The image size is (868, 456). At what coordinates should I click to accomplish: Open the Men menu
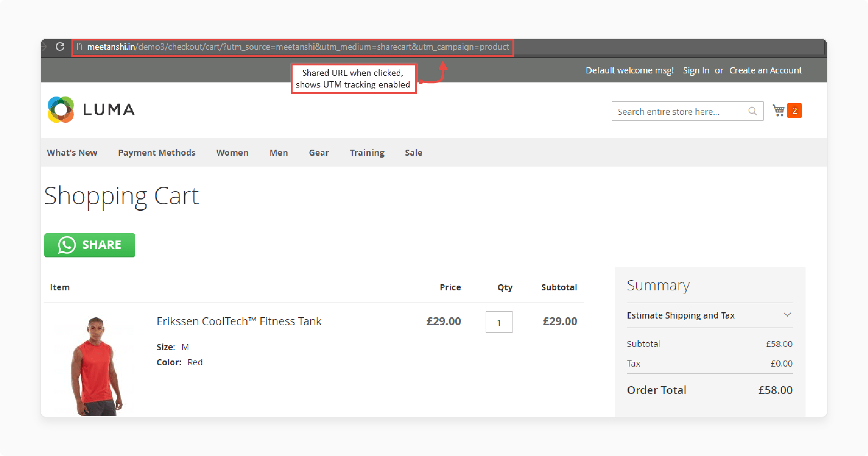tap(279, 152)
